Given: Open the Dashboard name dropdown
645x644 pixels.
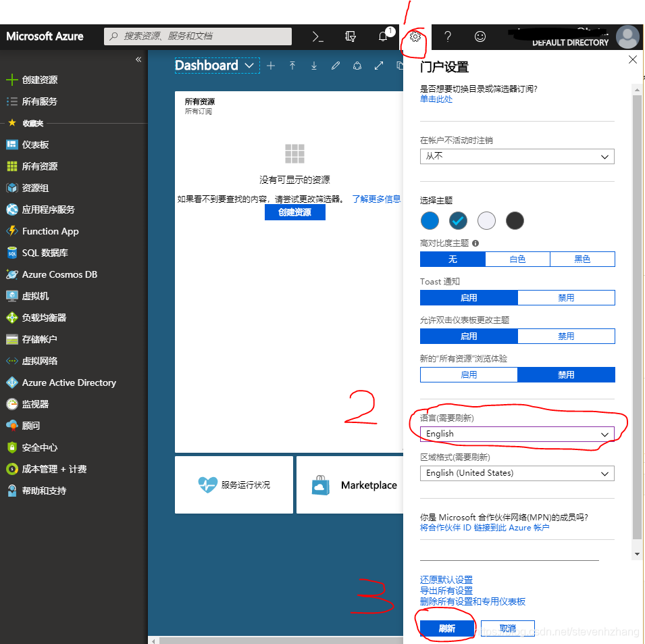Looking at the screenshot, I should pos(217,66).
